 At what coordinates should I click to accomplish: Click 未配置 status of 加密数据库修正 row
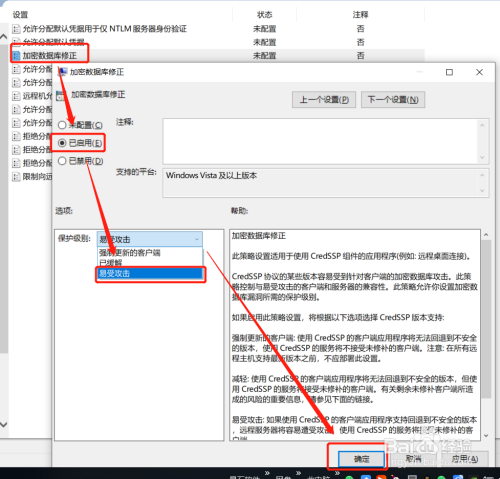coord(265,56)
